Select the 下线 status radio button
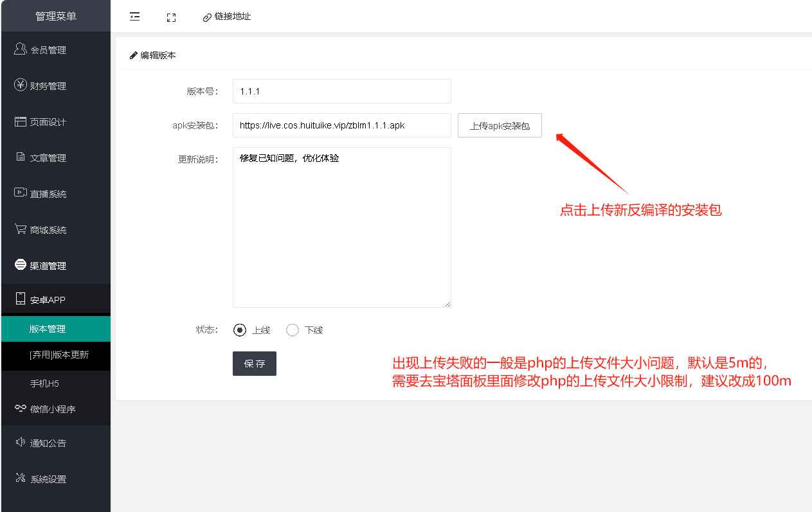 [293, 330]
